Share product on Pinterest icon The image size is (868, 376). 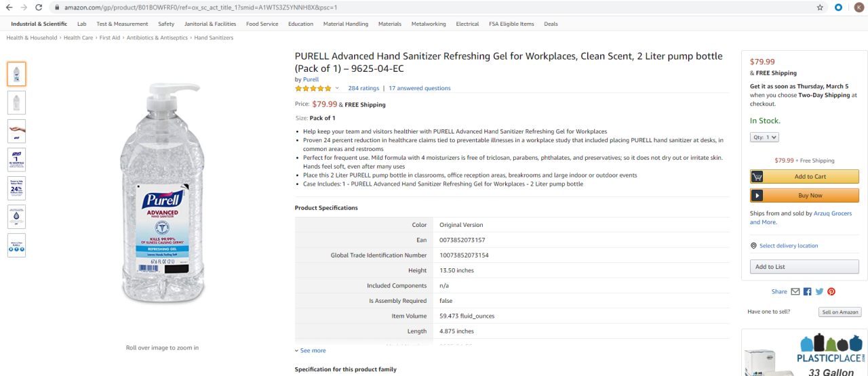pyautogui.click(x=831, y=291)
